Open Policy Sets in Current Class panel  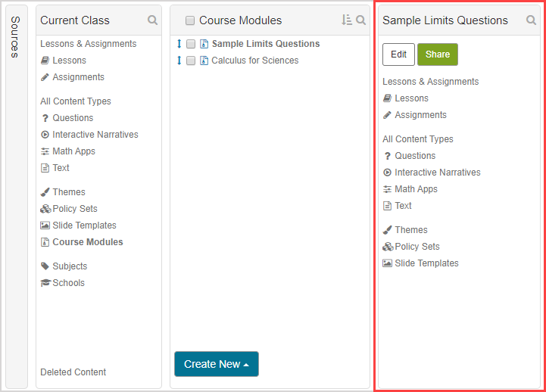tap(74, 209)
